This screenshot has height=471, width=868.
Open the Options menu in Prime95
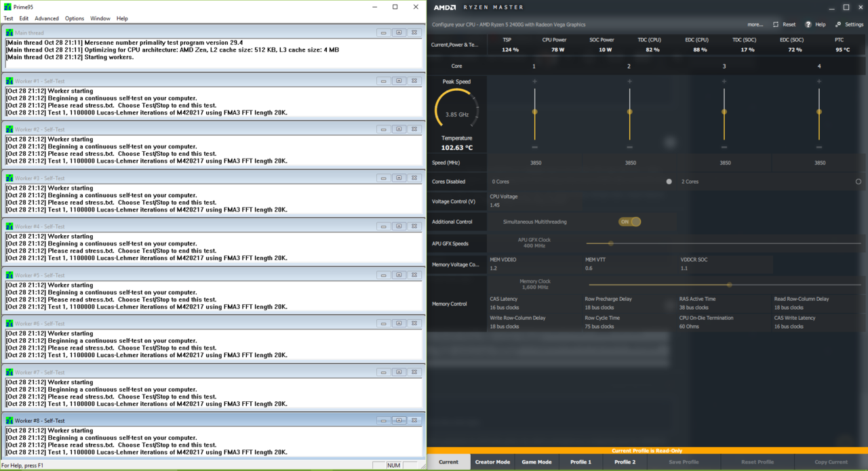click(75, 18)
